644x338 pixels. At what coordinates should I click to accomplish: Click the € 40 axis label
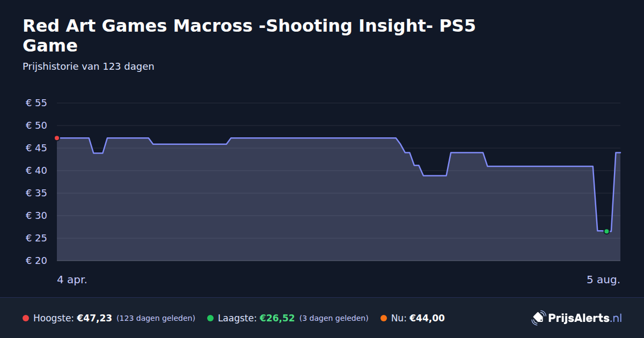pos(36,171)
